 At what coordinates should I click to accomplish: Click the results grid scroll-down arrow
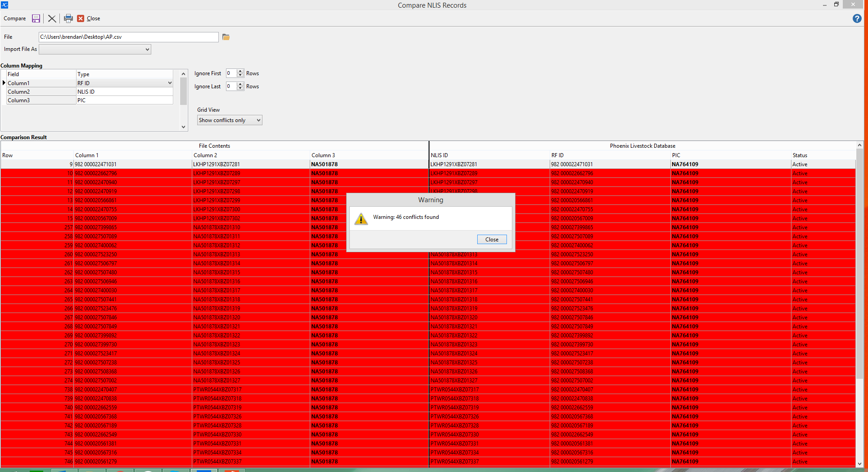859,463
